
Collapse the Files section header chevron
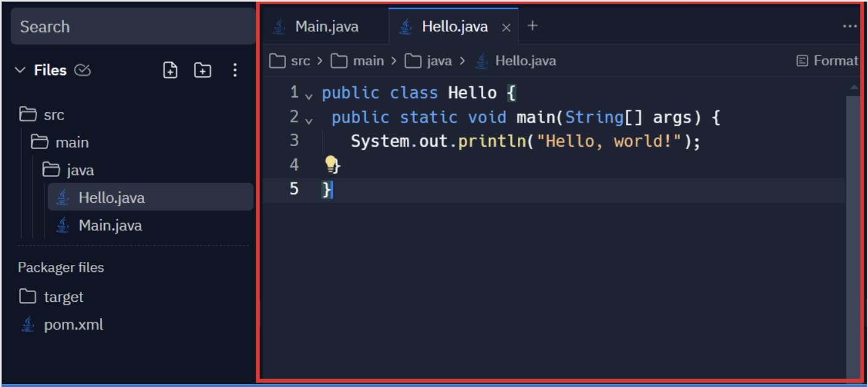(20, 70)
